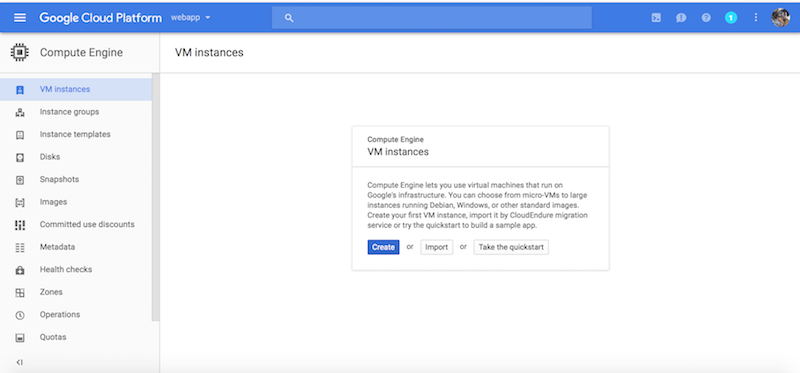Open the hamburger navigation menu
Screen dimensions: 800x373
tap(20, 18)
